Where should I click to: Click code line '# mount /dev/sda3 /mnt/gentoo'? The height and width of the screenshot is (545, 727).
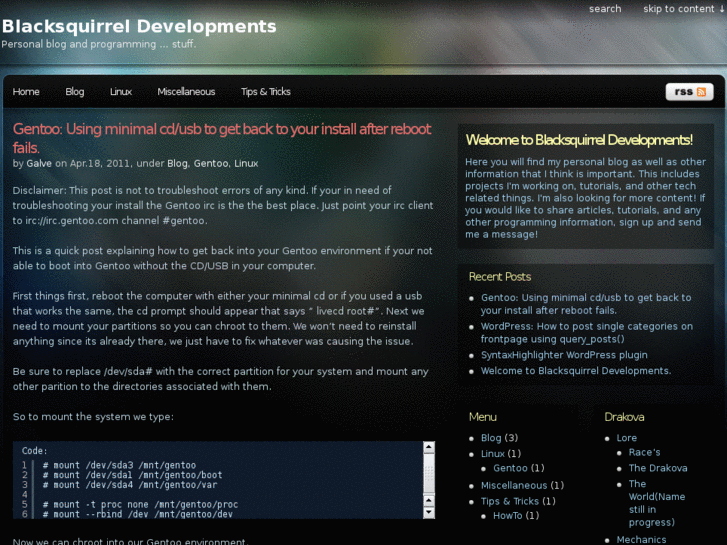[x=119, y=465]
